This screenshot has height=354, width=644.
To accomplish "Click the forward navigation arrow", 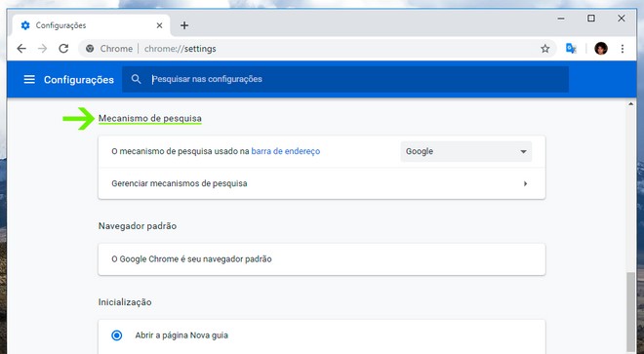I will (x=42, y=49).
